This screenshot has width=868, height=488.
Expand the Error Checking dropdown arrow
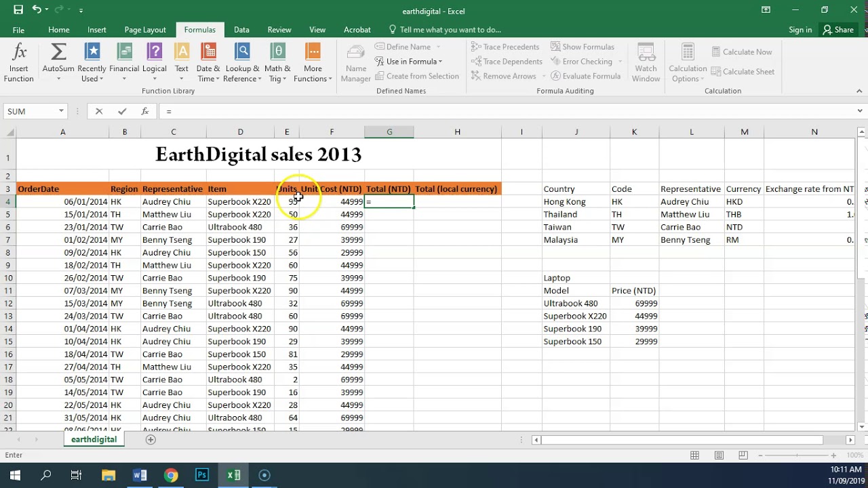[620, 62]
